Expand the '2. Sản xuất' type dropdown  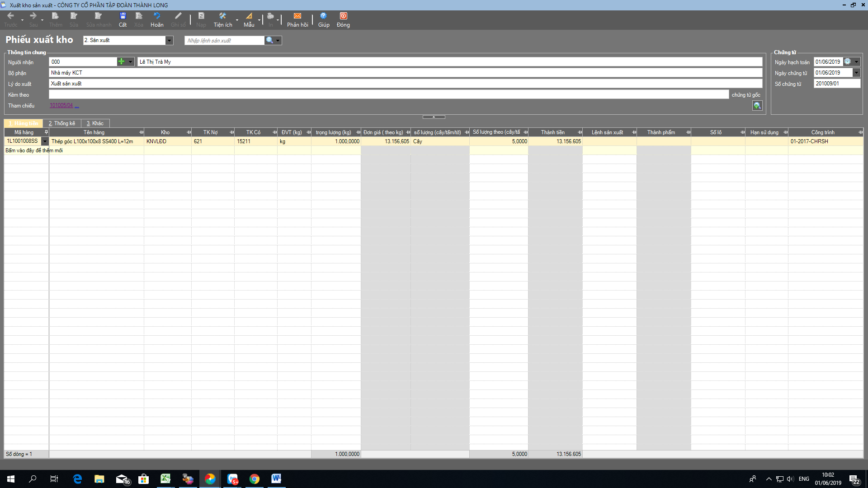tap(169, 41)
